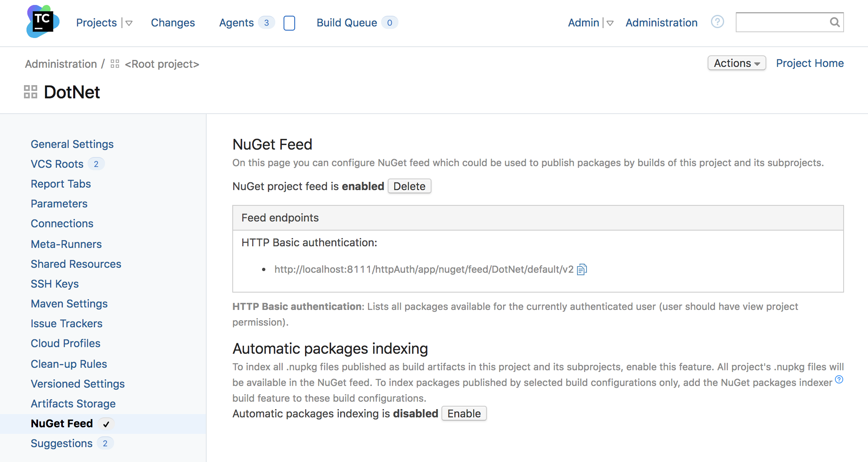
Task: Open Clean-up Rules in sidebar
Action: pos(69,364)
